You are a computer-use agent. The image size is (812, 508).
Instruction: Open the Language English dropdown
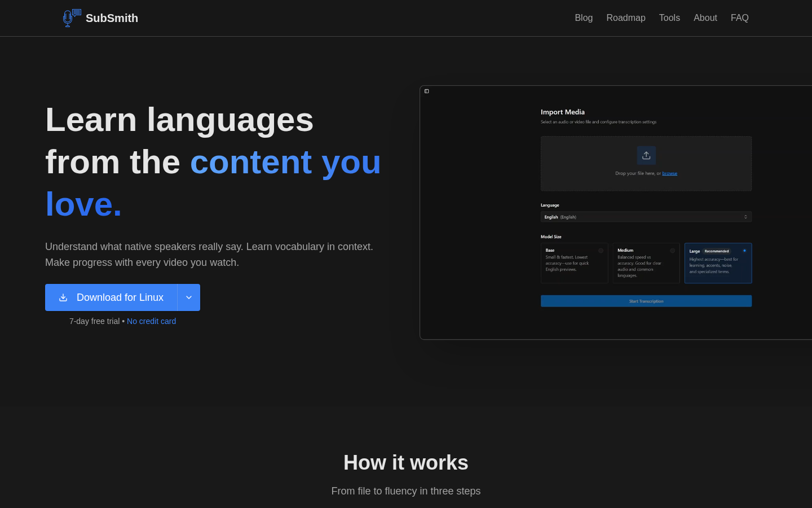tap(646, 217)
